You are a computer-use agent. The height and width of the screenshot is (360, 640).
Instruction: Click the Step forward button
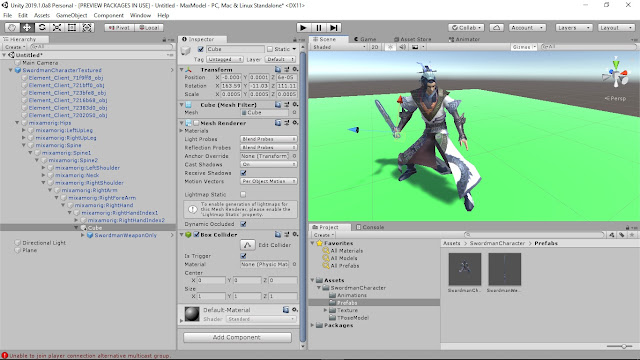[x=334, y=27]
